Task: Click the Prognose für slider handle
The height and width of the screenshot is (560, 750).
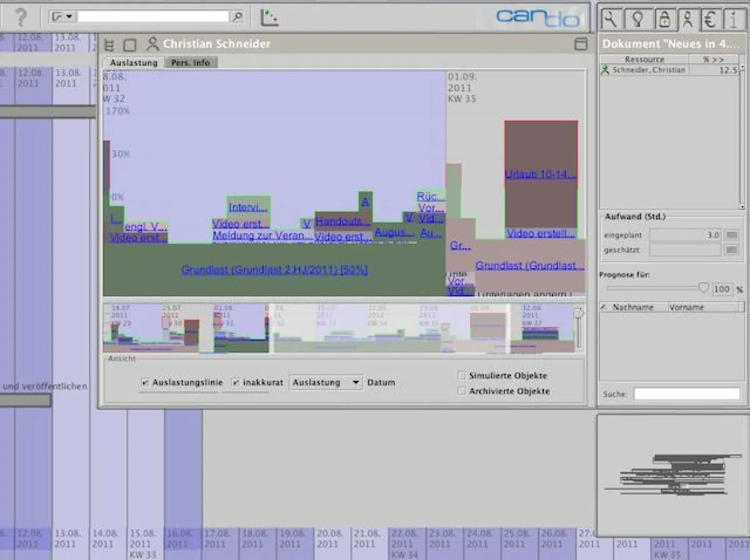Action: [704, 288]
